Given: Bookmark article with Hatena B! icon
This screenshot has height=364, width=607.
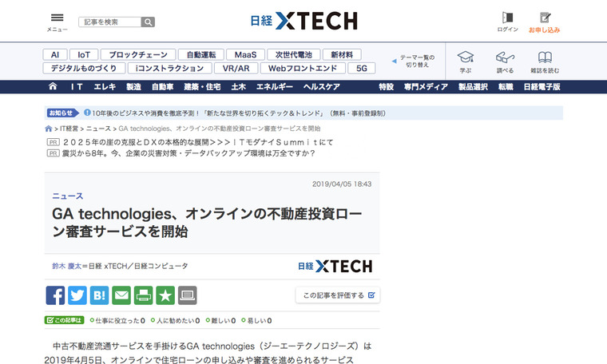Looking at the screenshot, I should coord(99,295).
